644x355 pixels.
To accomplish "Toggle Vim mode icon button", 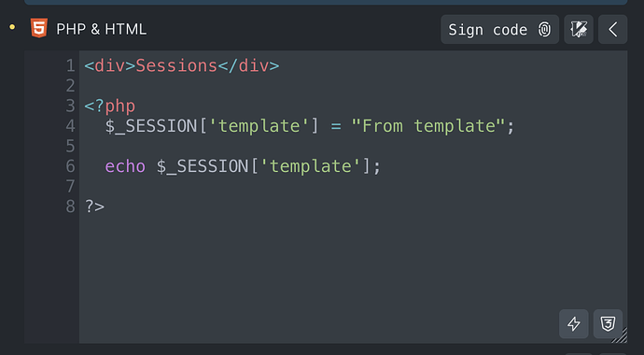I will coord(579,29).
